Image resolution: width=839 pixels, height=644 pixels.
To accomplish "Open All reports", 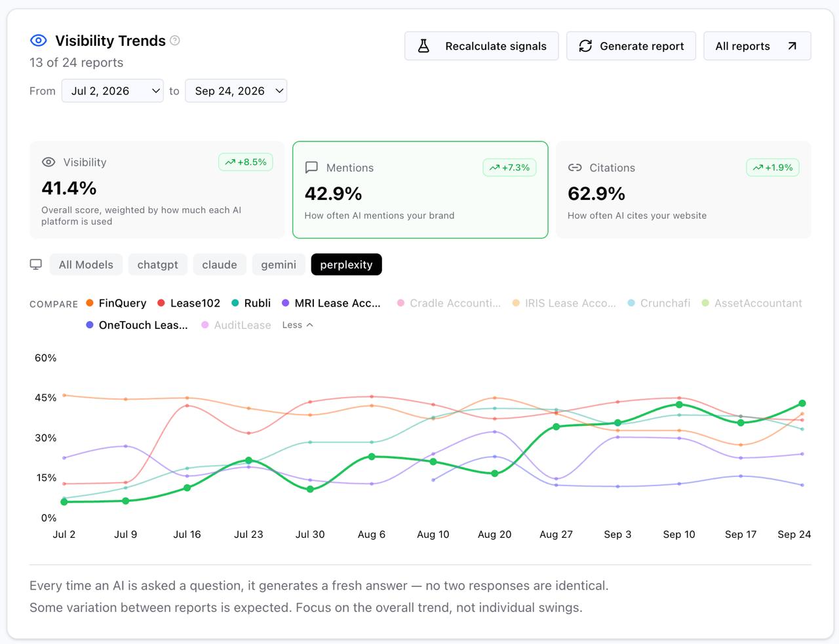I will pyautogui.click(x=757, y=46).
